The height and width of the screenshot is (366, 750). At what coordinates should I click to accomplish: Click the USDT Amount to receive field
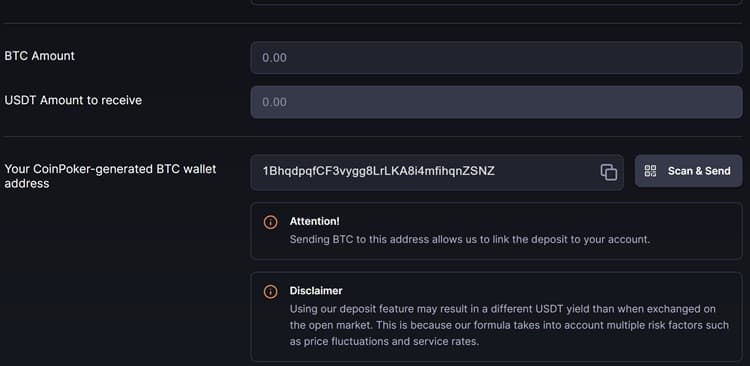coord(496,102)
